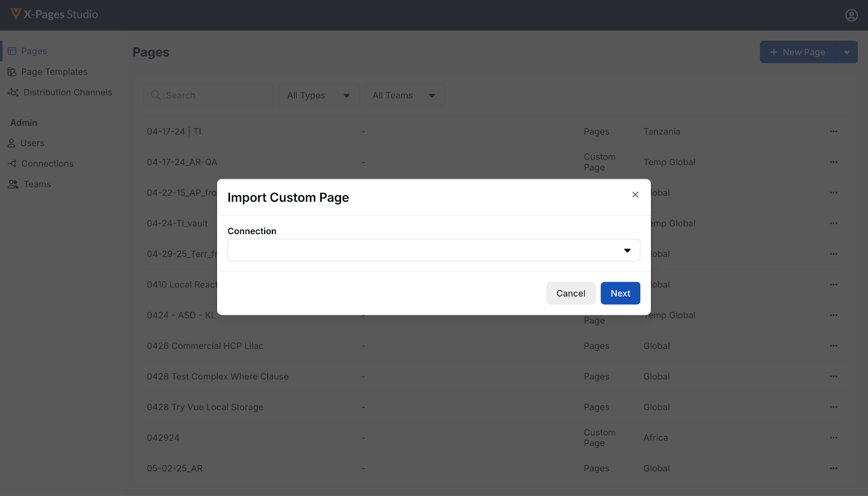The height and width of the screenshot is (496, 868).
Task: Click the Connections icon in sidebar
Action: 12,164
